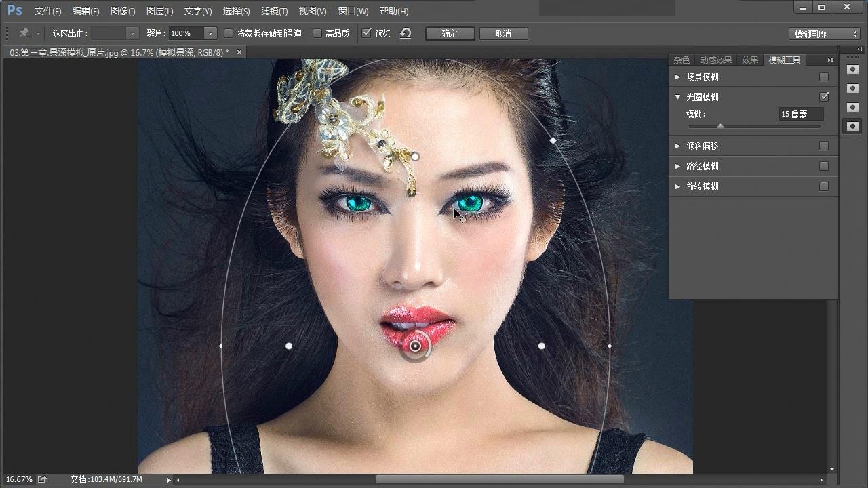Click the 取消 button

tap(503, 33)
